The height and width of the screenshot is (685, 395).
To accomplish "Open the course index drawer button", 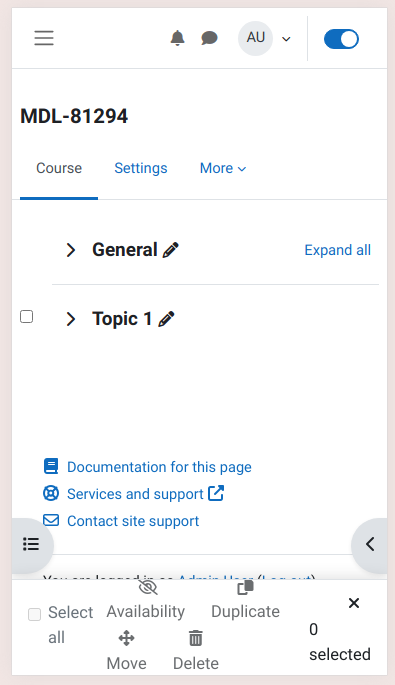I will pyautogui.click(x=31, y=544).
